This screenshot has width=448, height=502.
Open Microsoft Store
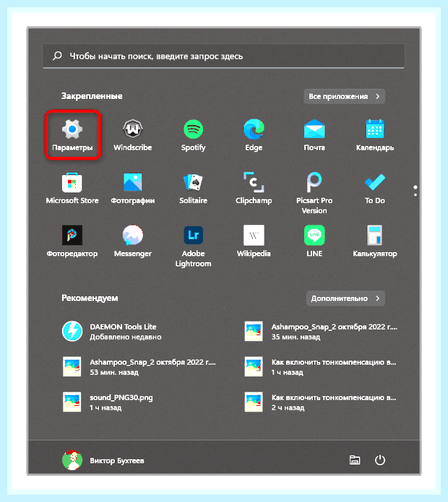point(72,188)
